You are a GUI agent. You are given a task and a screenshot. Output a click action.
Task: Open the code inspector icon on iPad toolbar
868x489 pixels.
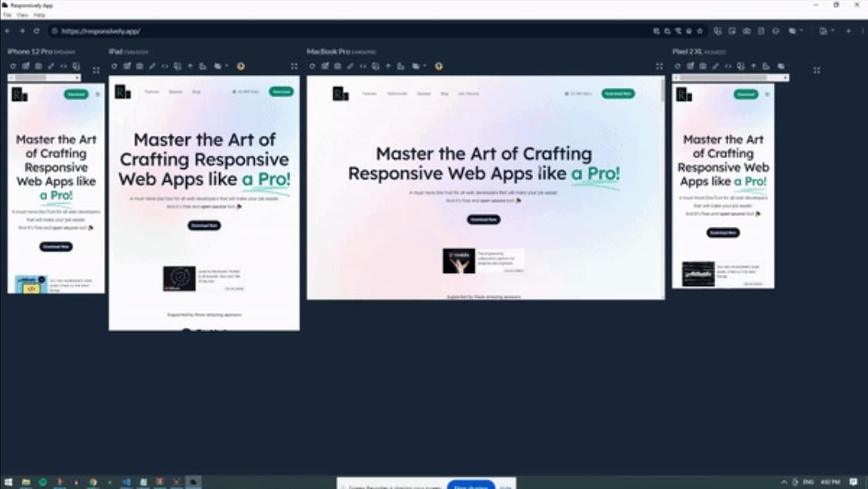tap(165, 66)
